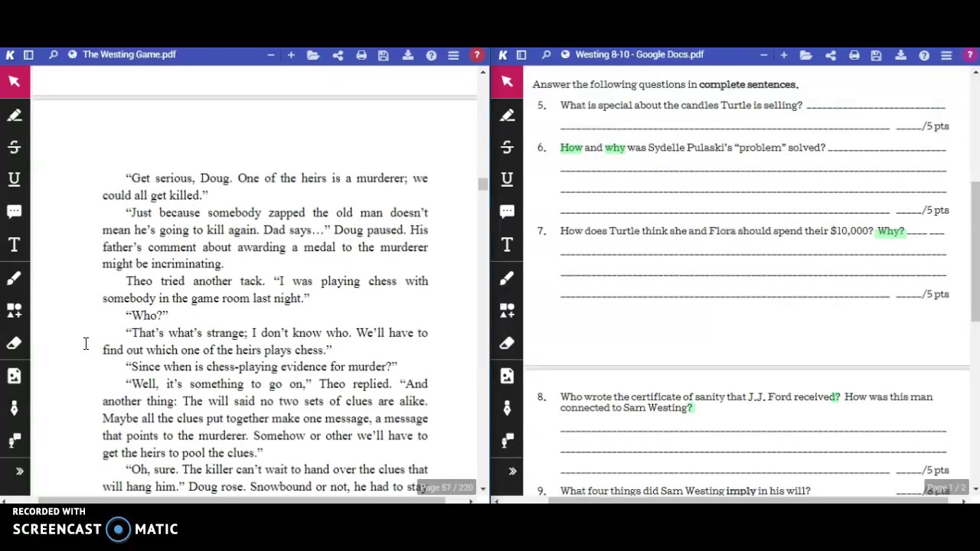The height and width of the screenshot is (551, 980).
Task: Click the Kami logo in the Westing 8-10 pane
Action: coord(503,54)
